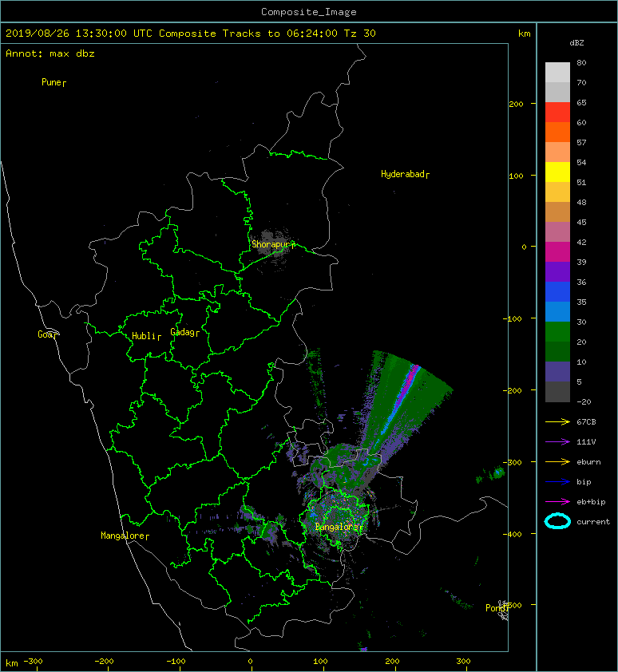The height and width of the screenshot is (672, 618).
Task: Click the gray echo patch over Shorapur
Action: pyautogui.click(x=271, y=245)
